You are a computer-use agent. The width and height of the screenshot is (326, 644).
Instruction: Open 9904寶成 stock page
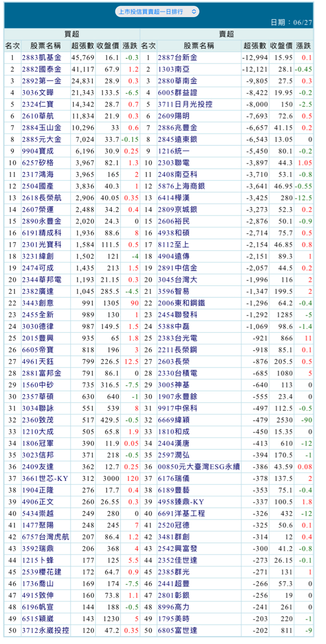[x=38, y=151]
